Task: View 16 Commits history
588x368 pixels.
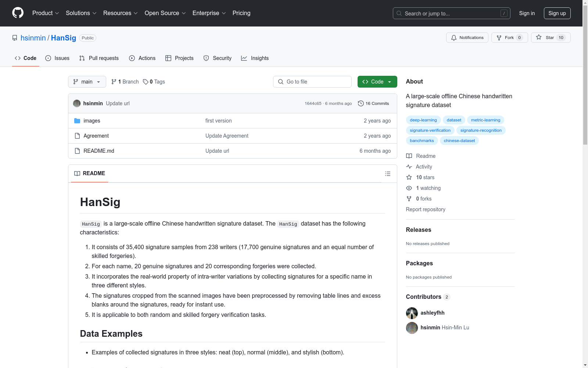Action: tap(373, 103)
